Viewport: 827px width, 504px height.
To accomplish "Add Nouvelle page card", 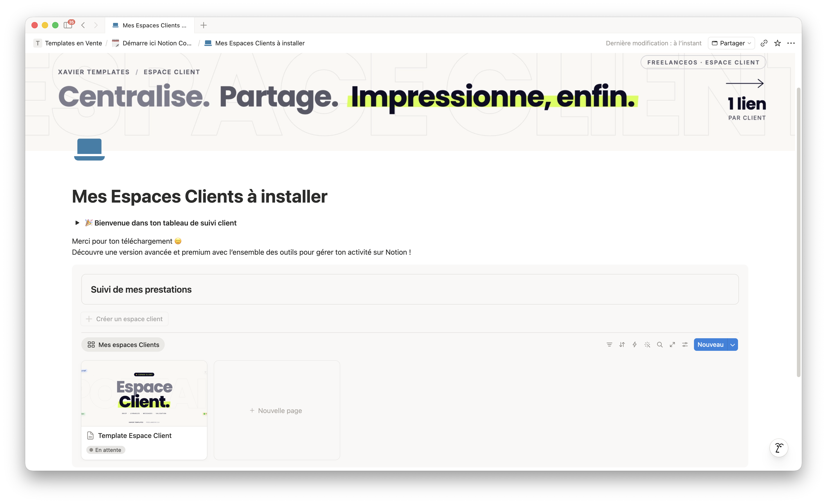I will point(277,410).
